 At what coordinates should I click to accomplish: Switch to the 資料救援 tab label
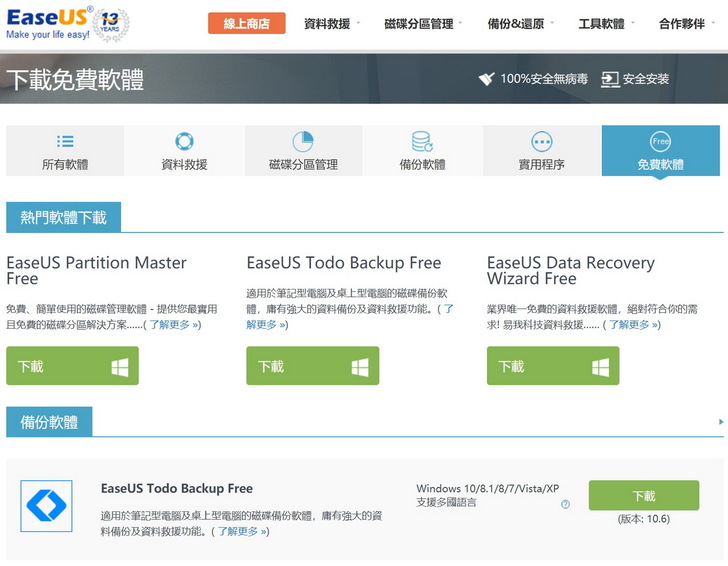(184, 164)
